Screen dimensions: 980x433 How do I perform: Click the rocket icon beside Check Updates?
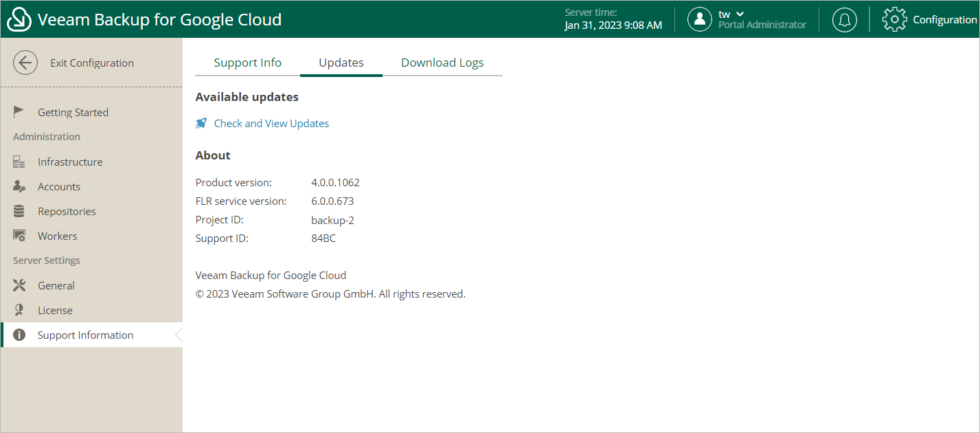[x=201, y=124]
